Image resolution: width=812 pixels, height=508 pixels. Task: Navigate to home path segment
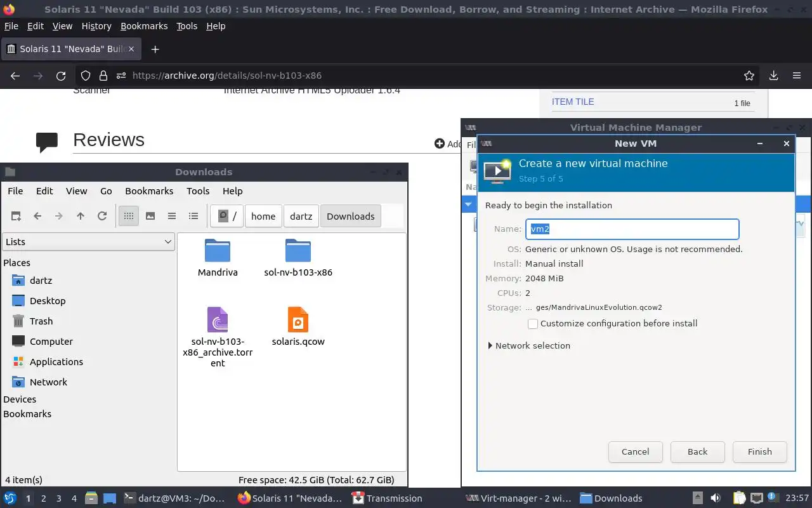[263, 216]
